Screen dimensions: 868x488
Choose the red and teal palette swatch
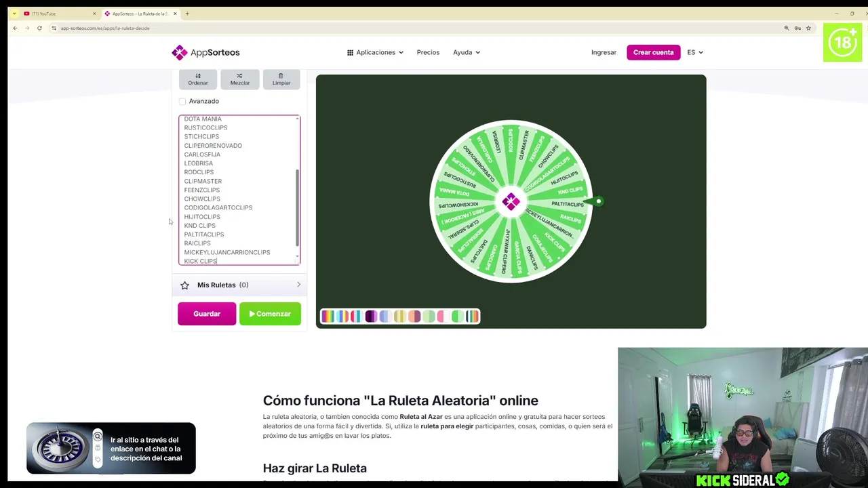[357, 316]
